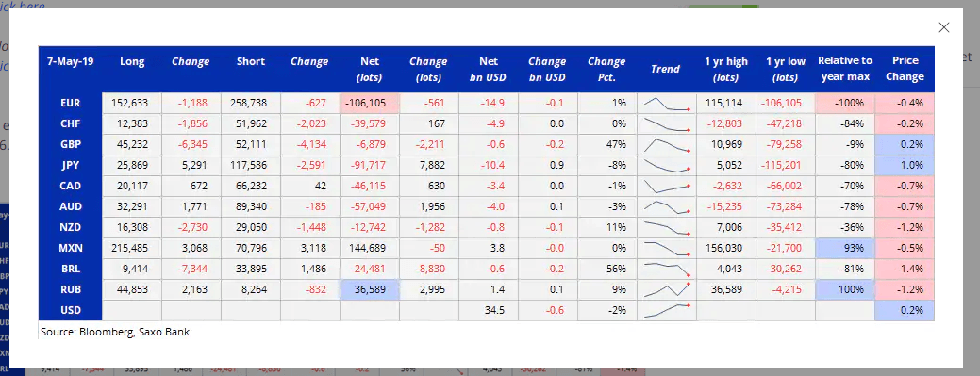The image size is (980, 376).
Task: Click BRL long change -7,344
Action: (x=191, y=269)
